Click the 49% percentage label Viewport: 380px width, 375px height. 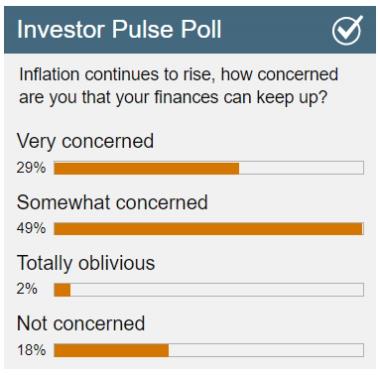31,229
